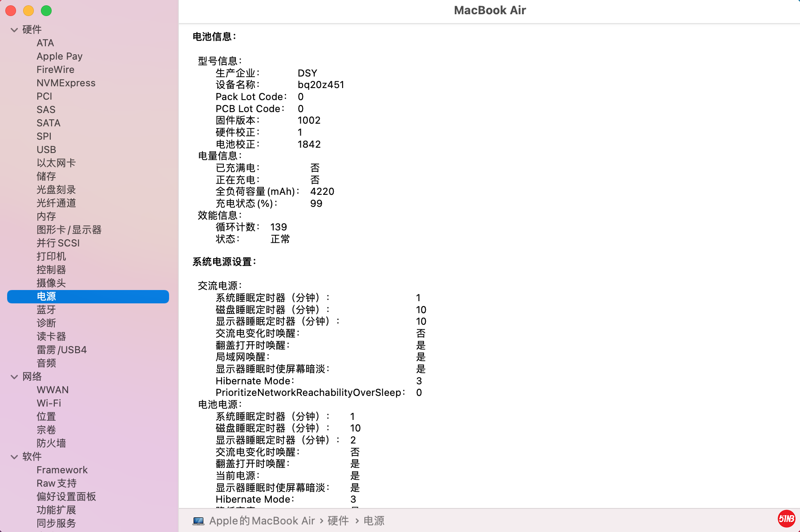Select 电源 in the sidebar
This screenshot has width=800, height=532.
click(46, 297)
